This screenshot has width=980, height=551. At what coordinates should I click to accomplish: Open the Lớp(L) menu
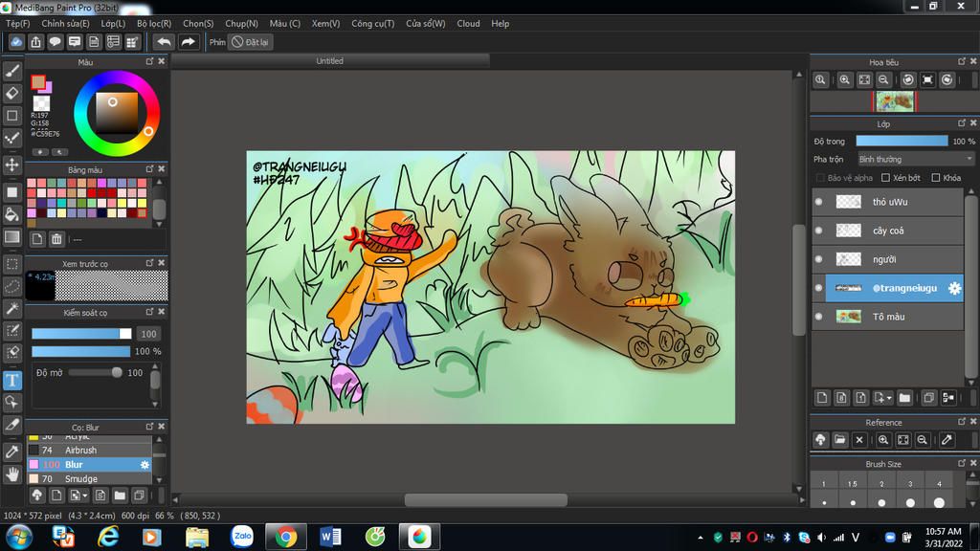tap(113, 24)
